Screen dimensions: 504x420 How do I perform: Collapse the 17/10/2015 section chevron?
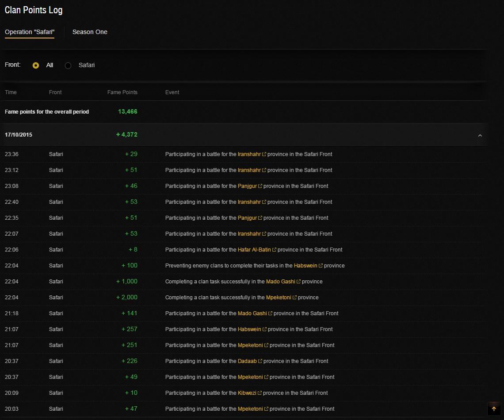[480, 135]
